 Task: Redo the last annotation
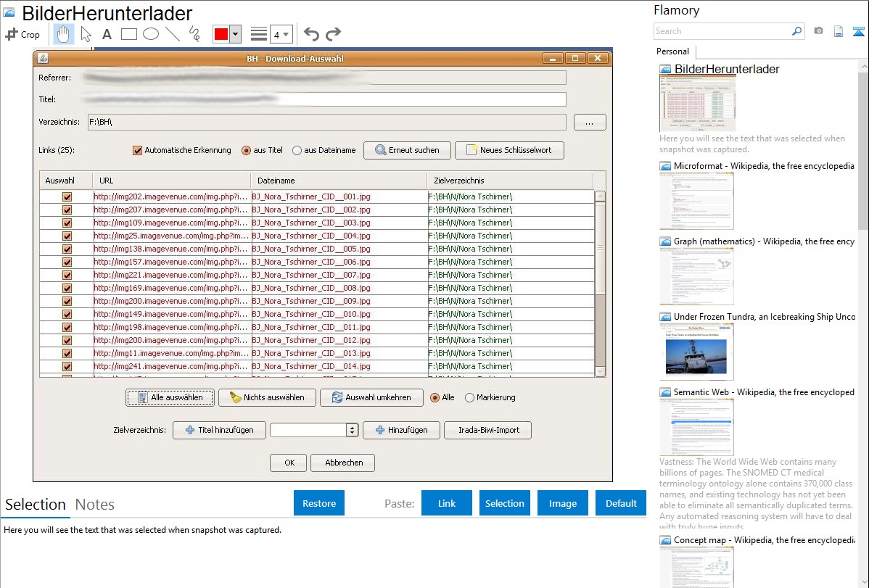click(333, 34)
